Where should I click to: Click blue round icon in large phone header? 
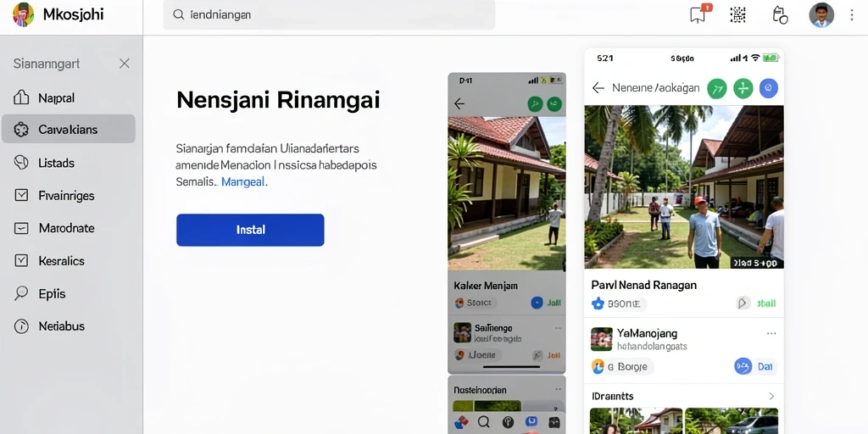click(768, 88)
